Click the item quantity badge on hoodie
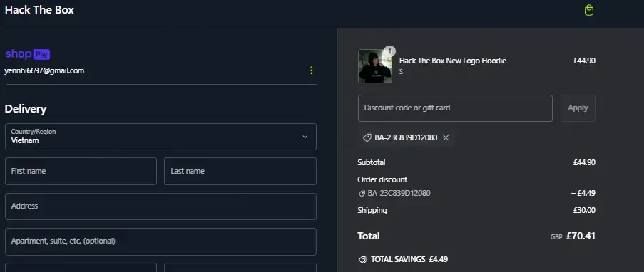644x272 pixels. click(390, 51)
